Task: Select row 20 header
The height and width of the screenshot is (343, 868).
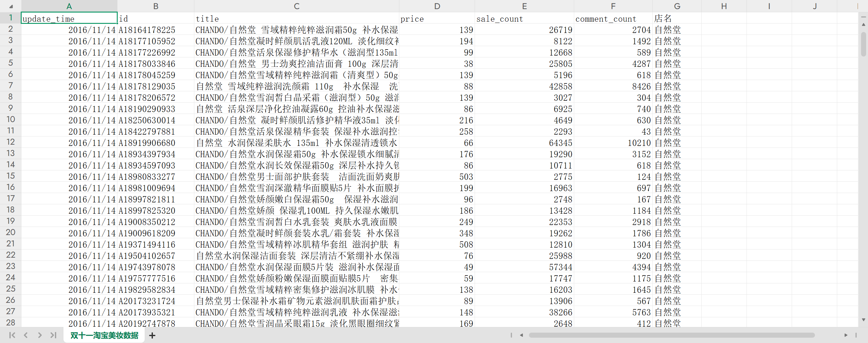Action: [x=11, y=233]
